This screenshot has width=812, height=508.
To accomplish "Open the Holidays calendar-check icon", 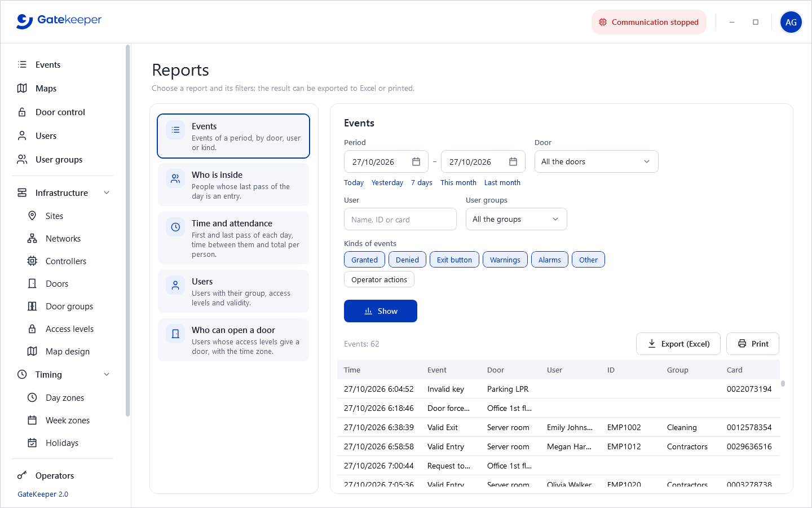I will pyautogui.click(x=32, y=443).
